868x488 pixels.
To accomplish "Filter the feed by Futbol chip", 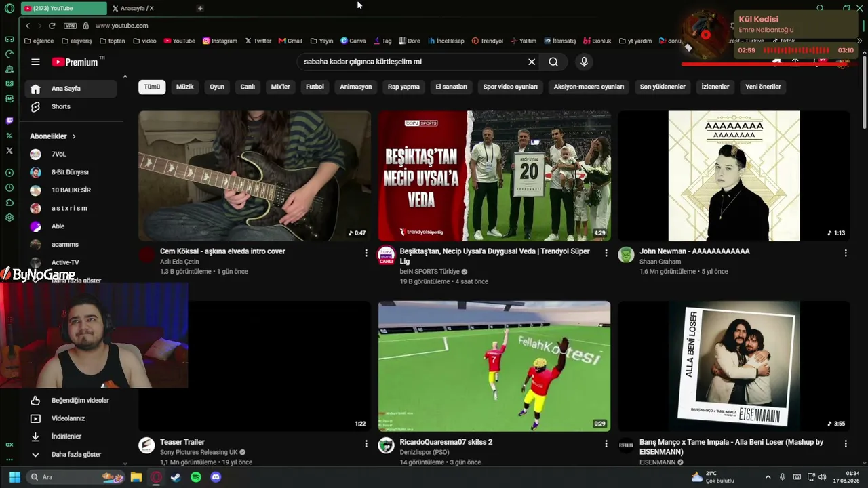I will (315, 87).
